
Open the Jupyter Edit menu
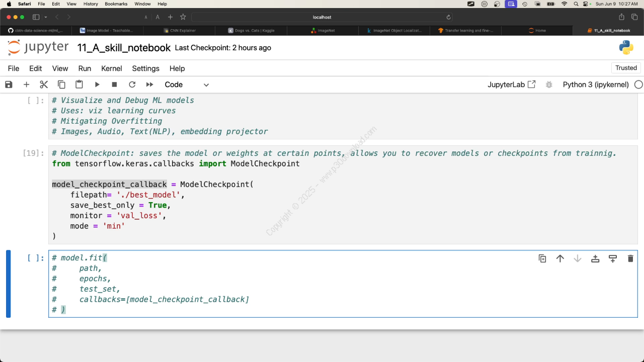36,68
